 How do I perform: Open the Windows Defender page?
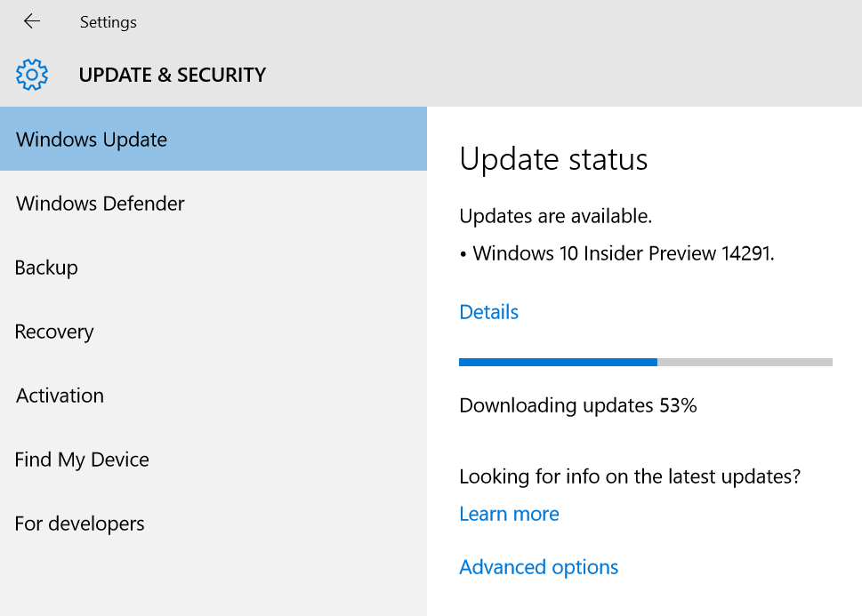coord(101,204)
